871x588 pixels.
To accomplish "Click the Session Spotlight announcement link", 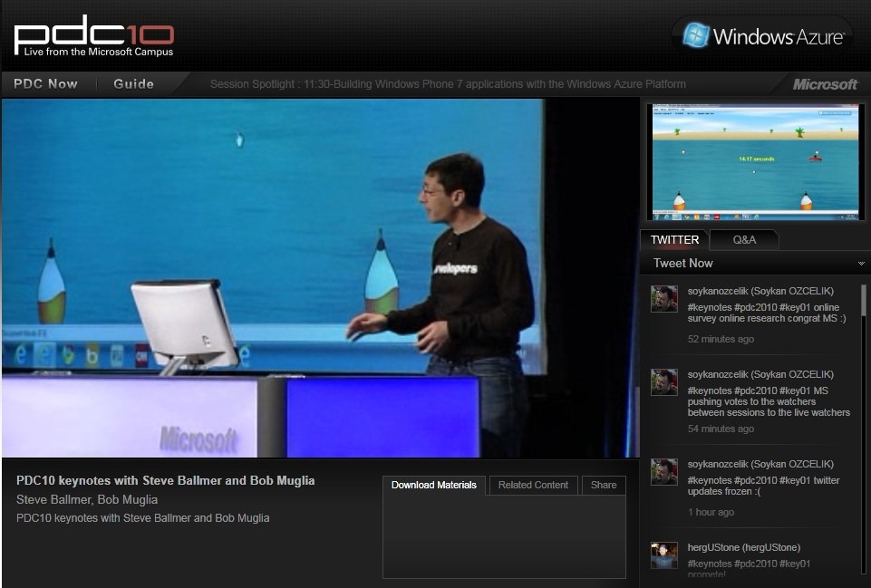I will click(448, 84).
